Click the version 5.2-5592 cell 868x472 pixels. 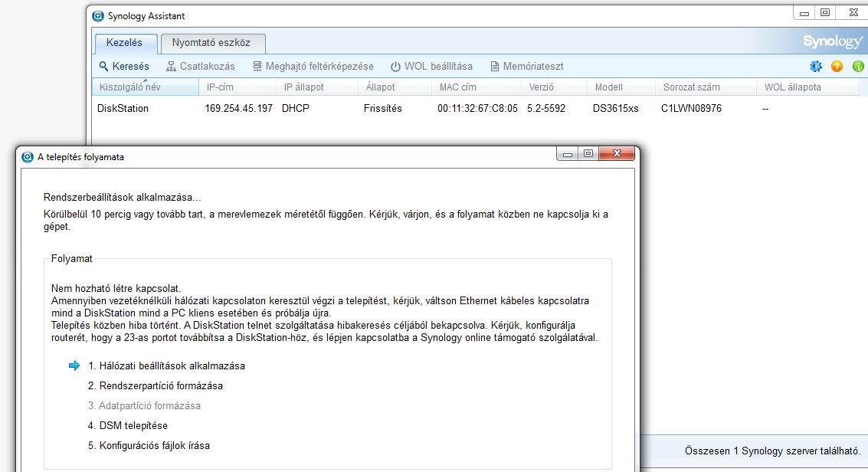545,109
